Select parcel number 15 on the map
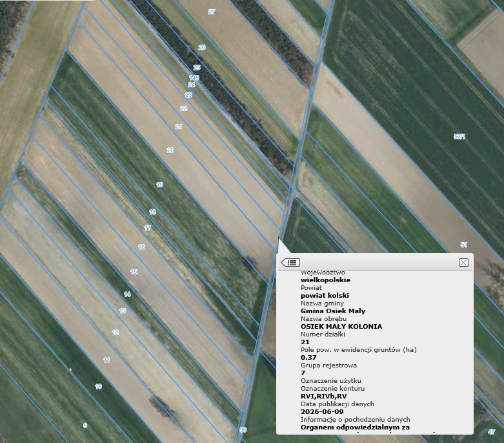504x443 pixels. pyautogui.click(x=134, y=271)
